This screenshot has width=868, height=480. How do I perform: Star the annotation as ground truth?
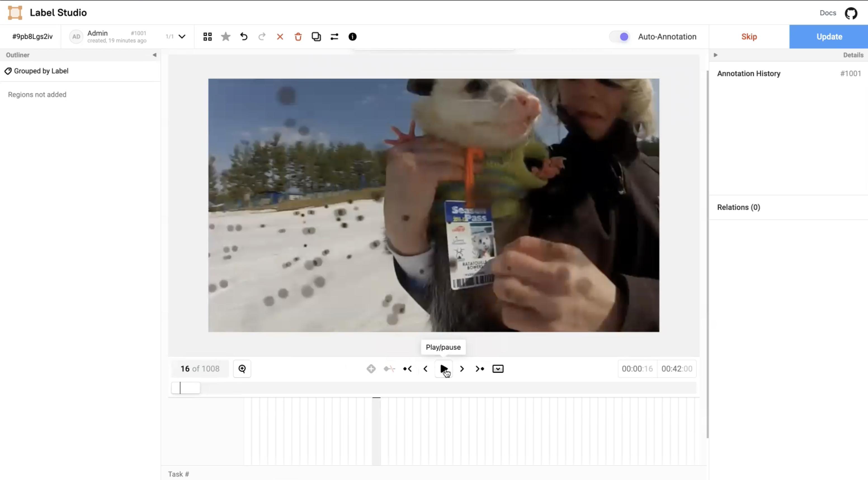coord(226,37)
